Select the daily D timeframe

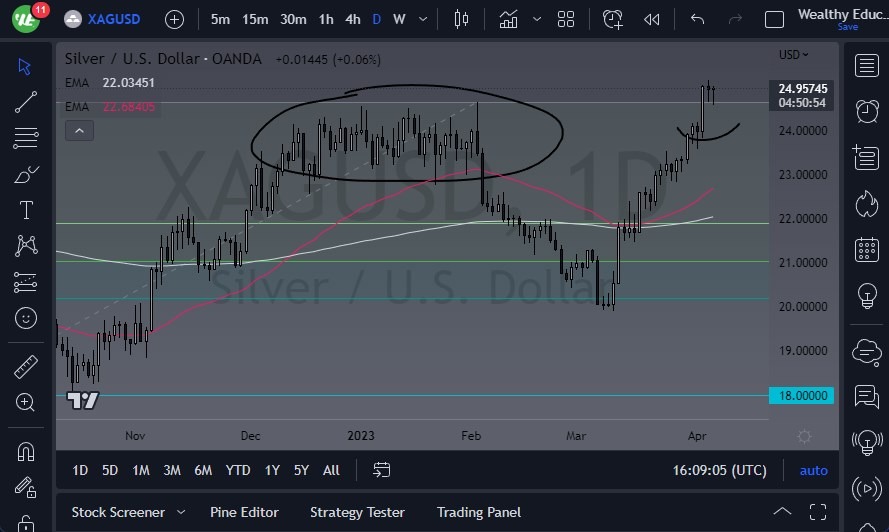(x=376, y=19)
